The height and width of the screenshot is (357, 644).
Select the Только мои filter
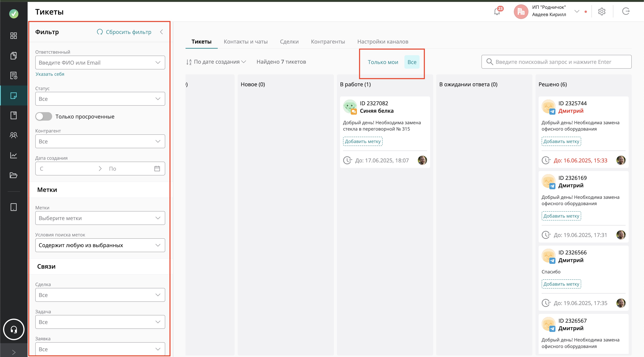click(x=383, y=62)
